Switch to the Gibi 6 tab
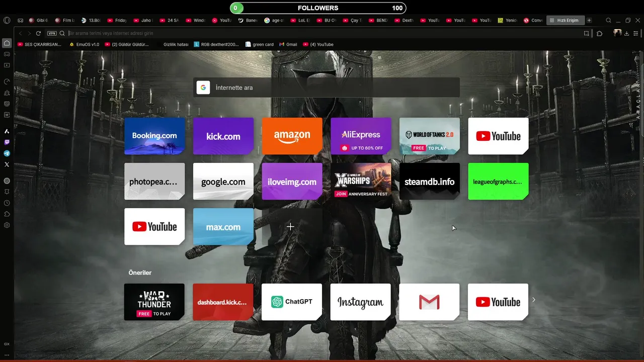 39,21
